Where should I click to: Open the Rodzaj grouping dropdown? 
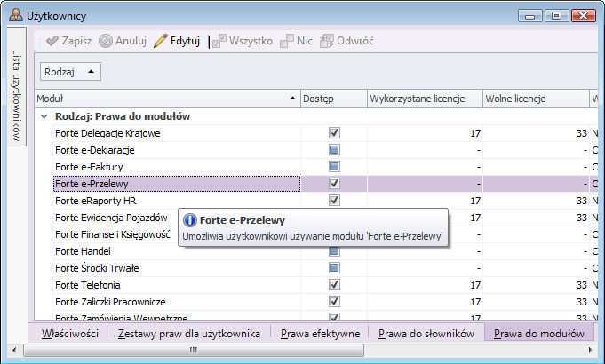(x=70, y=72)
